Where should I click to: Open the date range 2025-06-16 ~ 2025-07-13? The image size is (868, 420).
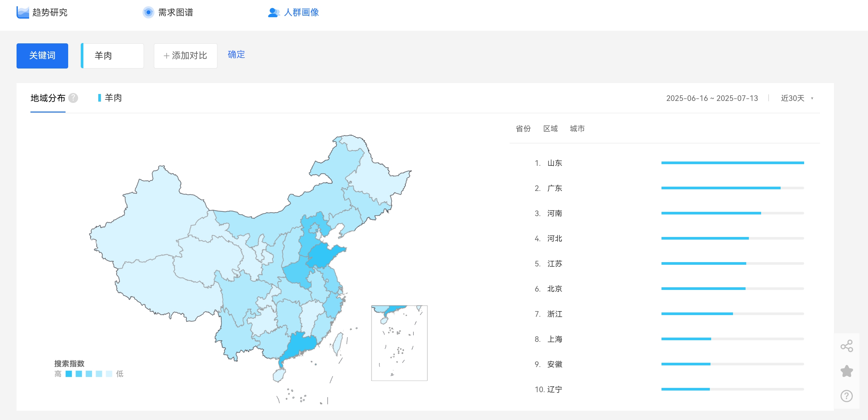[712, 98]
